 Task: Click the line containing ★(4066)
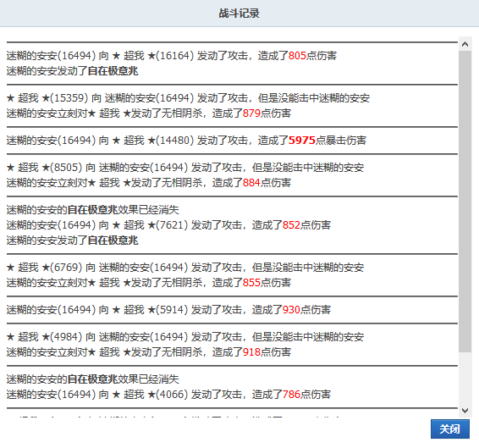pyautogui.click(x=168, y=394)
